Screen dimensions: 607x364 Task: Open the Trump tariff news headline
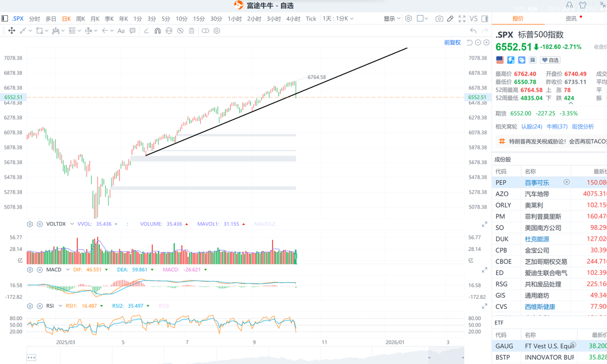pyautogui.click(x=557, y=142)
